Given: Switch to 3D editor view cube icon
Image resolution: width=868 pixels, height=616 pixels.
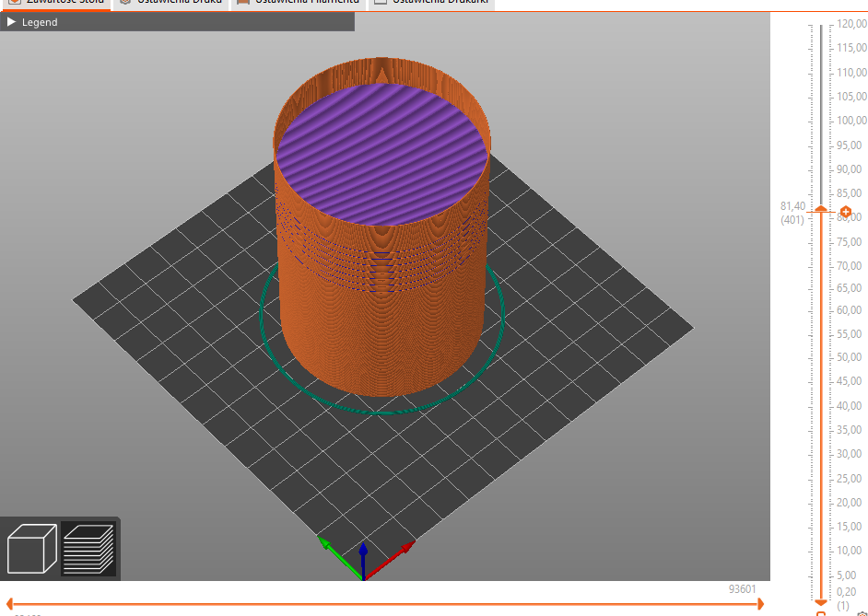Looking at the screenshot, I should point(31,549).
